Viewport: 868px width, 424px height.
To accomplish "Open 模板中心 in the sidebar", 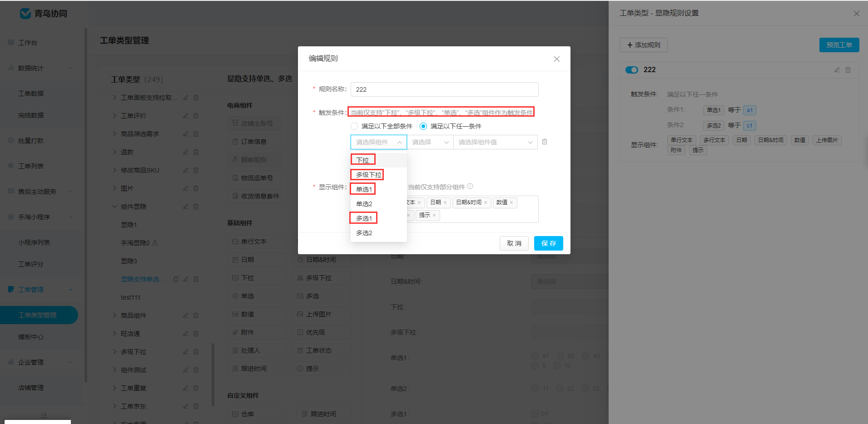I will [31, 337].
